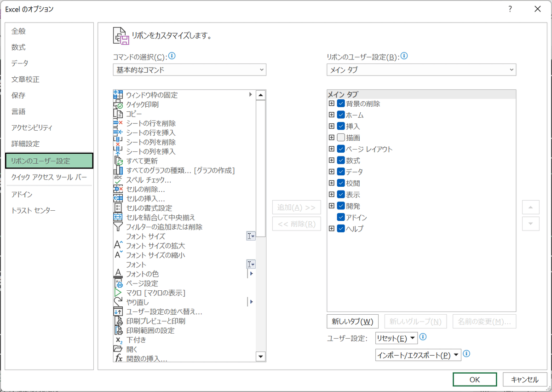Click the シートの列を挿入 icon
Viewport: 552px width, 392px height.
coord(118,151)
